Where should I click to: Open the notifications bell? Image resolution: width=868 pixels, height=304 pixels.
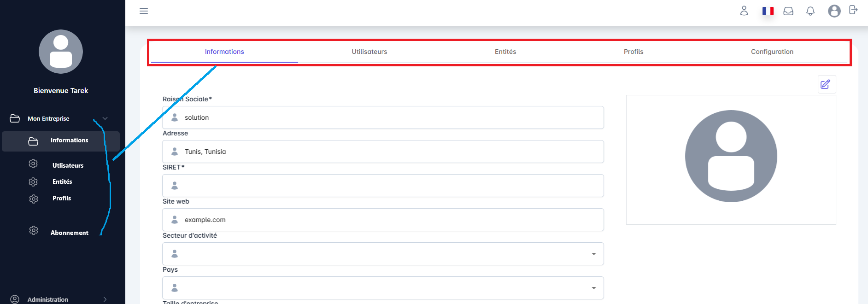click(x=810, y=11)
